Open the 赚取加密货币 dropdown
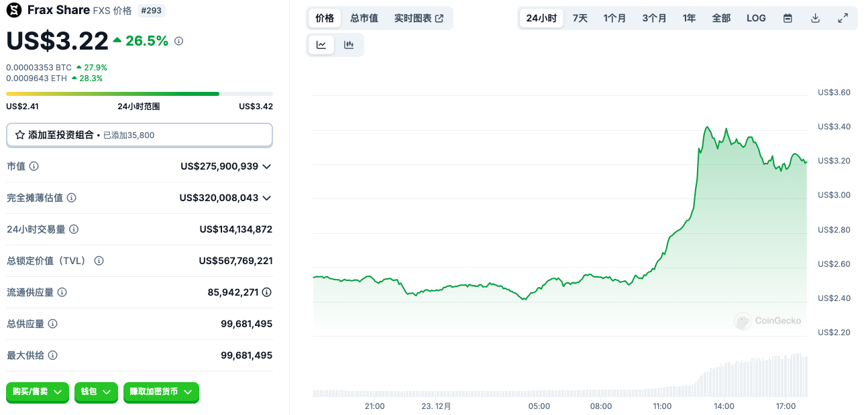The image size is (868, 415). pos(161,392)
